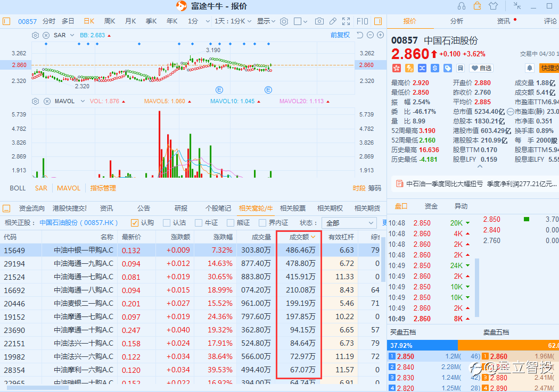The height and width of the screenshot is (392, 559).
Task: Toggle the toolbar square checkbox
Action: click(297, 21)
